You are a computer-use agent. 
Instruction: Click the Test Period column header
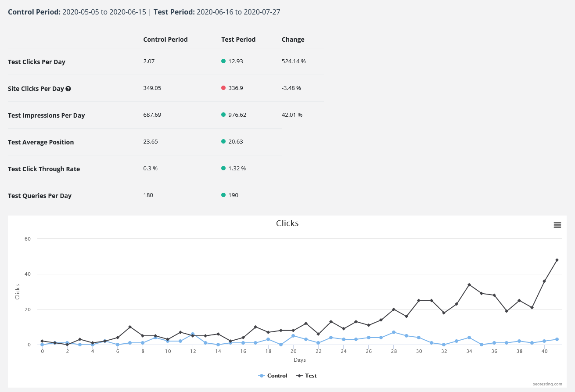[238, 40]
